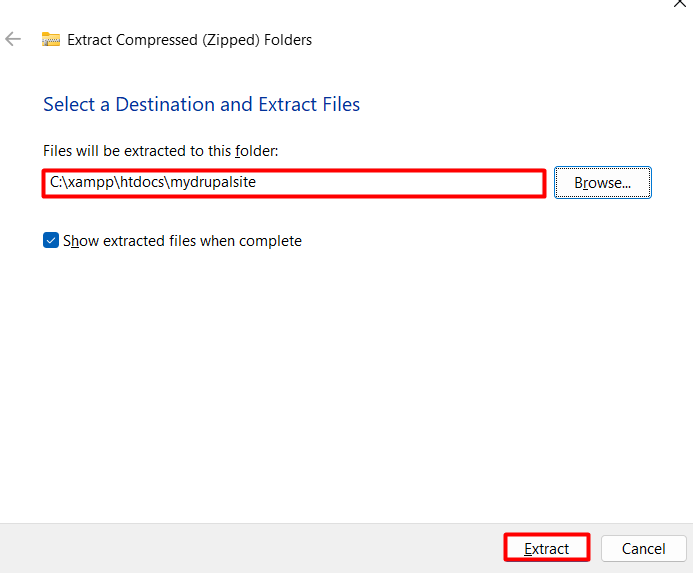The image size is (693, 573).
Task: Click the 'Files will be extracted to this folder' label
Action: point(160,150)
